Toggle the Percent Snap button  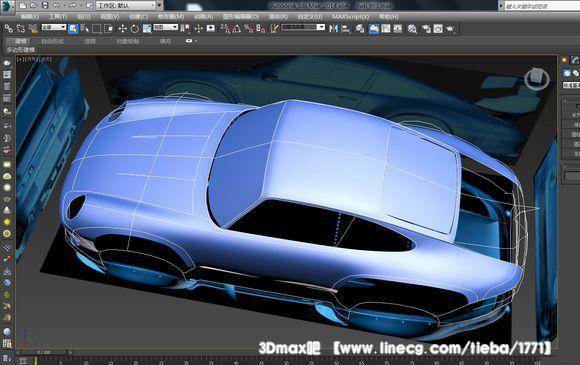[x=249, y=28]
